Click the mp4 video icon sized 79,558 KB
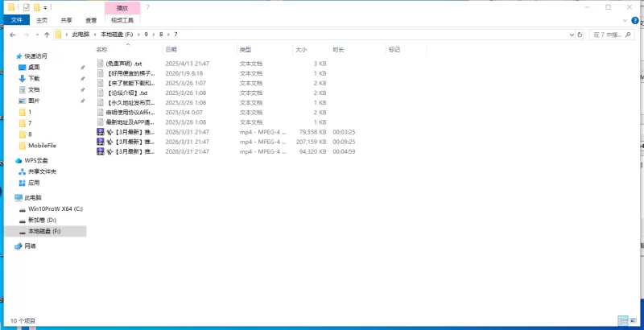Image resolution: width=644 pixels, height=330 pixels. (101, 132)
